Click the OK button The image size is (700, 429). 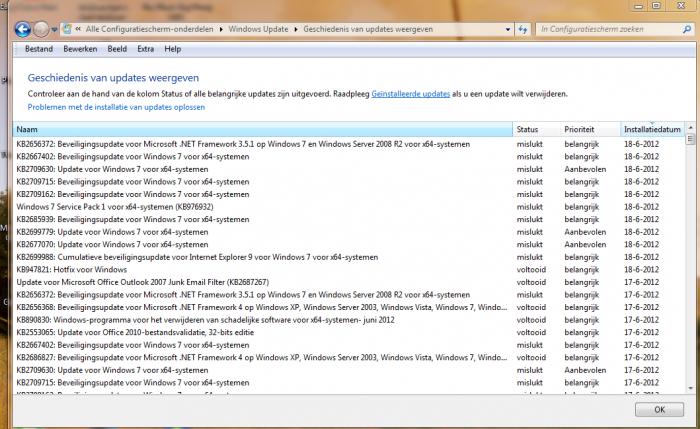point(659,410)
